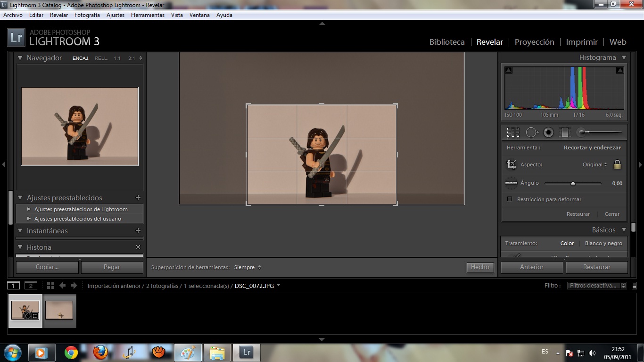This screenshot has width=644, height=362.
Task: Open the Filtros desactivados filter dropdown
Action: coord(597,286)
